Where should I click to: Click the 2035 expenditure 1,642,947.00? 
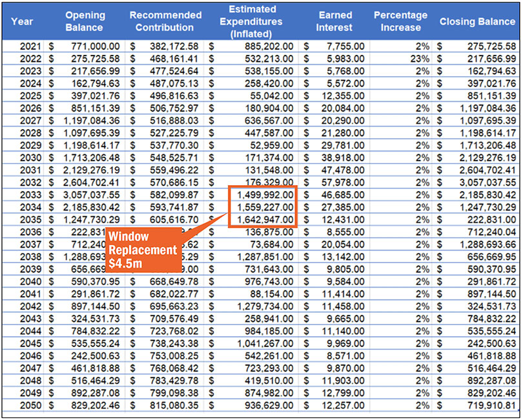(265, 219)
